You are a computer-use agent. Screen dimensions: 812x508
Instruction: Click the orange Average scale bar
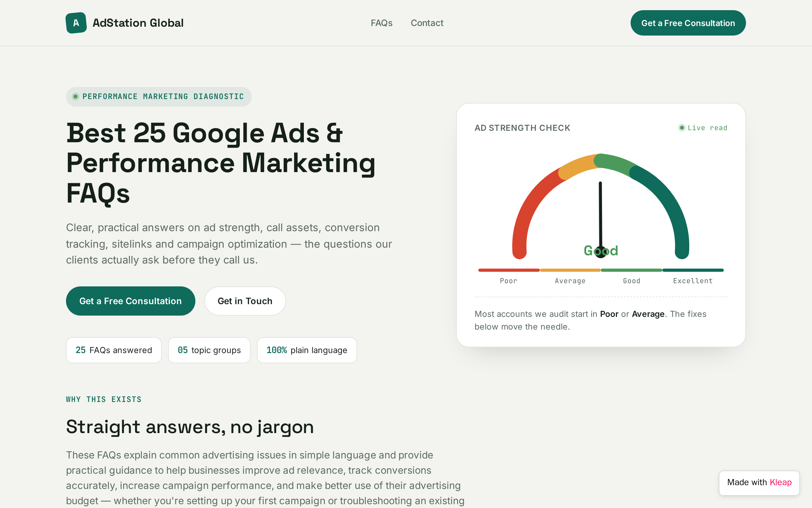tap(570, 270)
